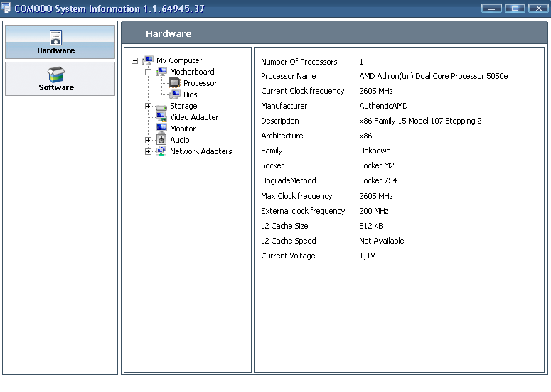Click the Audio speaker icon

coord(161,140)
